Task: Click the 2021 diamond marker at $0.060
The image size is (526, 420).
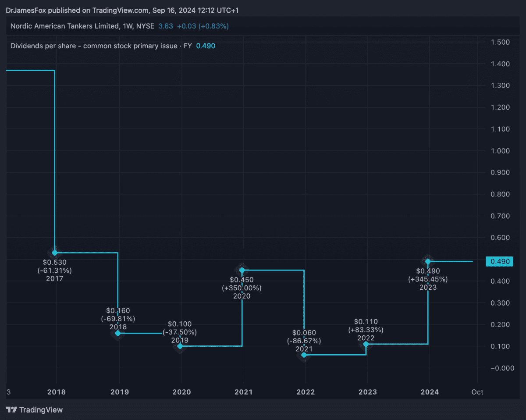Action: point(304,354)
